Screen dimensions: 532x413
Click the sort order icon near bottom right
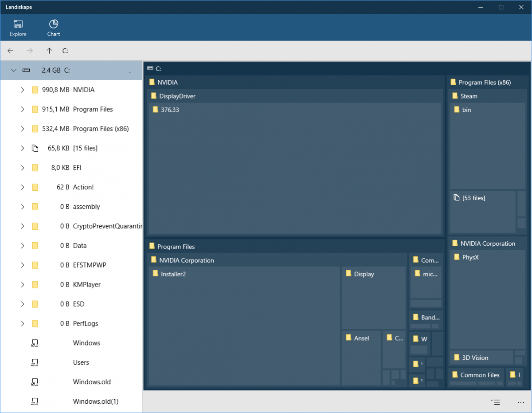[495, 402]
